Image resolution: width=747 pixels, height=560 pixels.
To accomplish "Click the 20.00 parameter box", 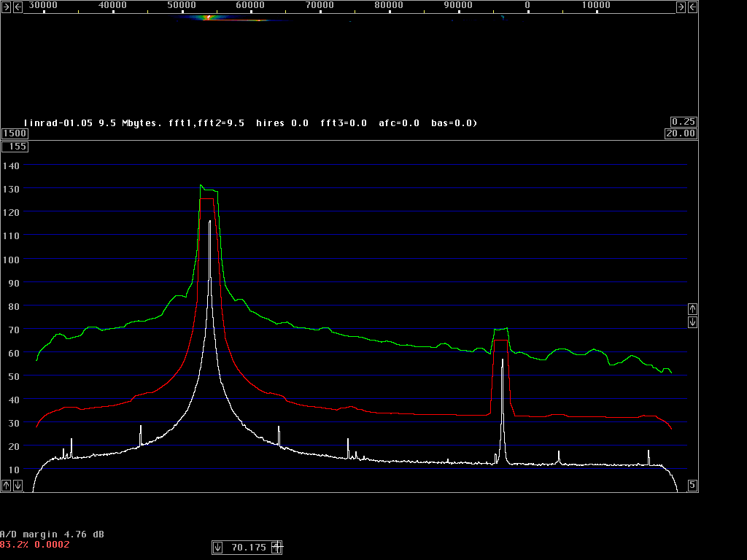I will point(681,133).
